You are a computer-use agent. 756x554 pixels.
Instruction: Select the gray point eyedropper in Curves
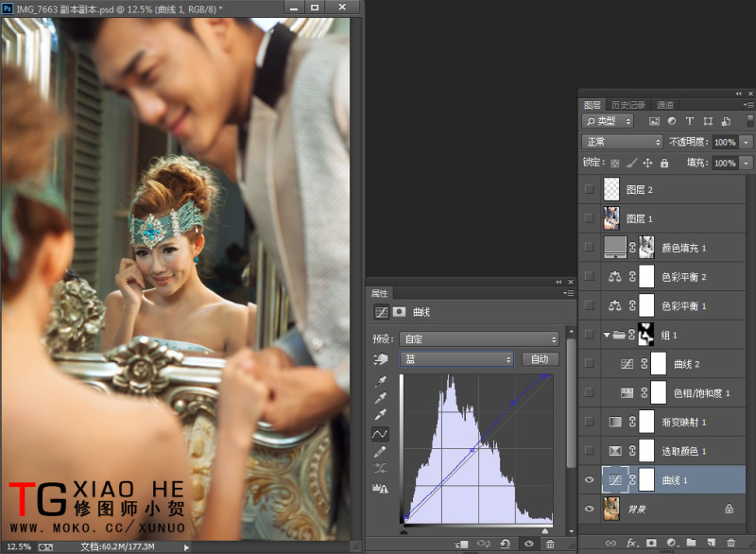point(381,398)
